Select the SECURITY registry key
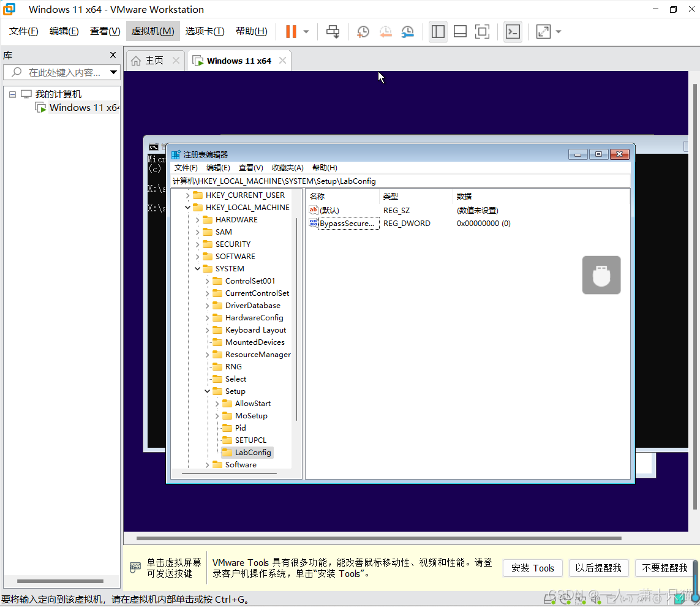Image resolution: width=700 pixels, height=607 pixels. 233,244
